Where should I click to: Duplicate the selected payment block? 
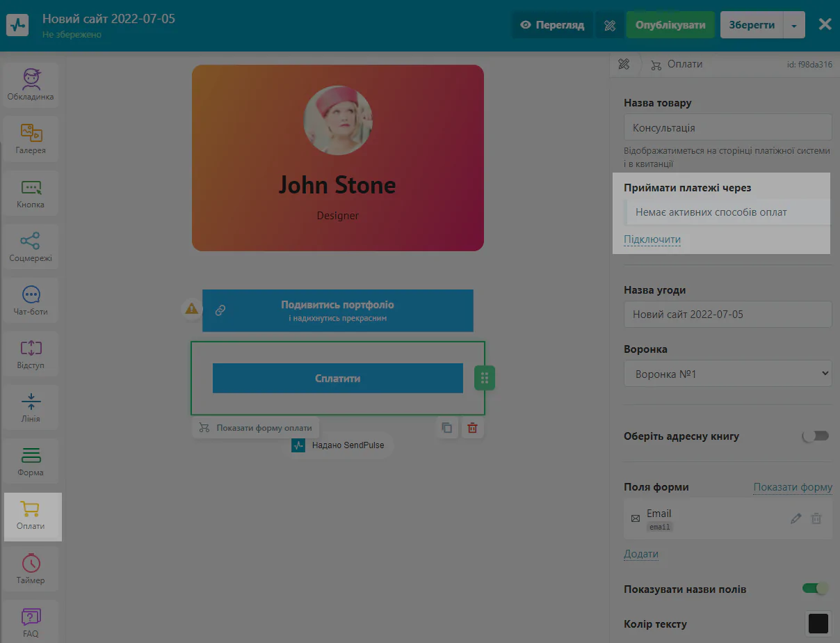[447, 428]
